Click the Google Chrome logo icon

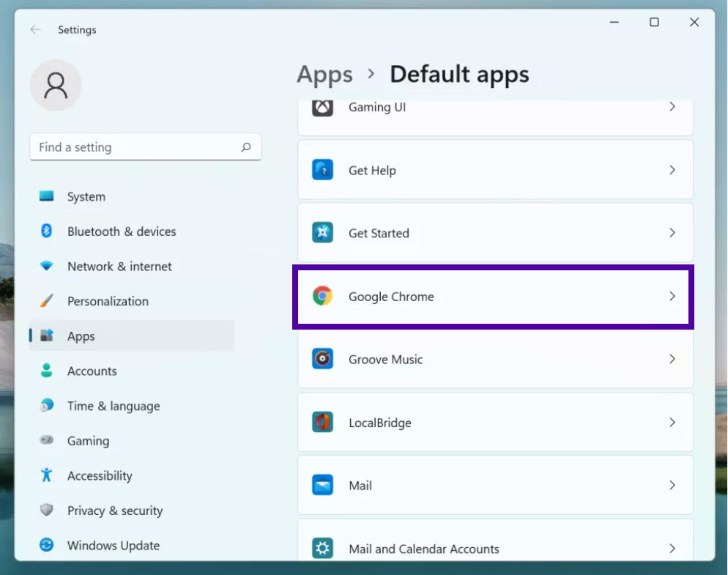[322, 296]
